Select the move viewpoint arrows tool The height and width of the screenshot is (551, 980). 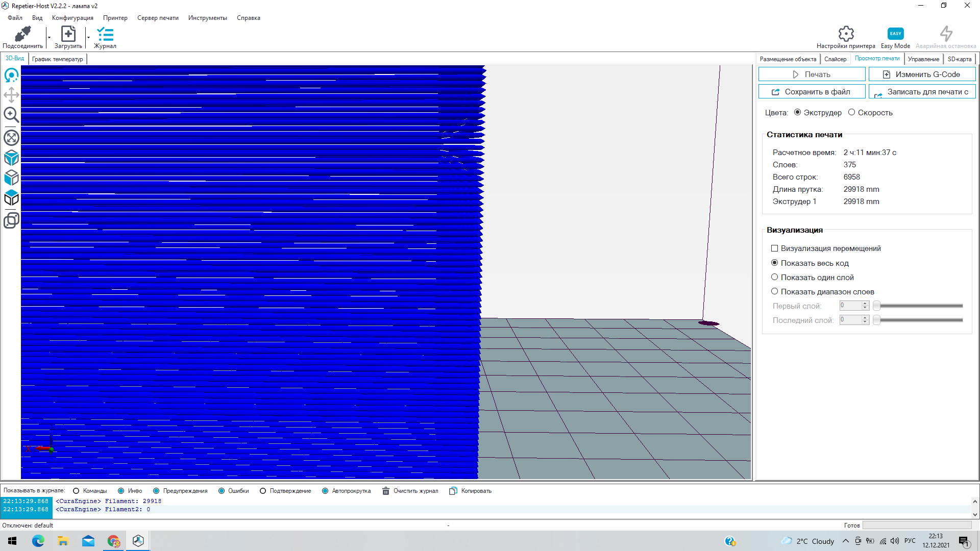click(x=11, y=95)
